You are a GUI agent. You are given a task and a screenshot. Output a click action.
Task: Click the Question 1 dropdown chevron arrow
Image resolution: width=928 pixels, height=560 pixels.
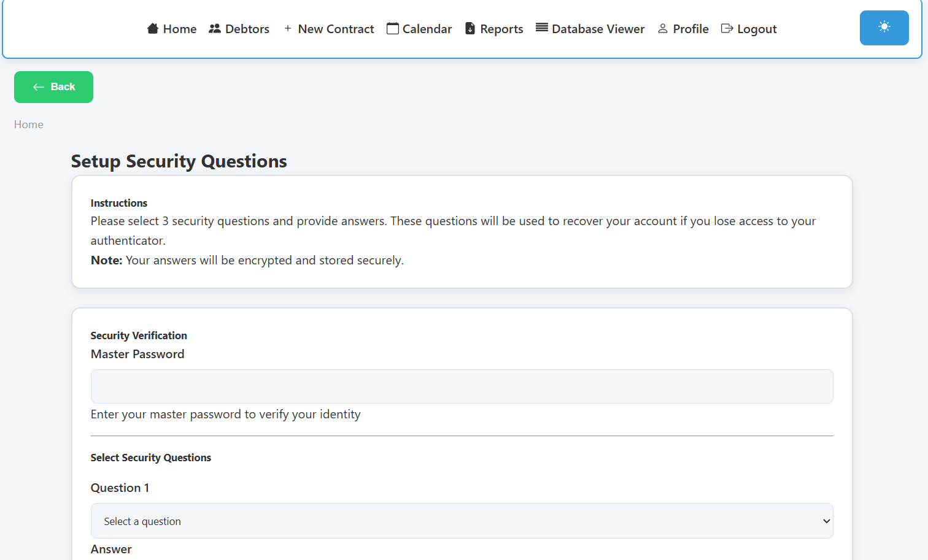826,521
